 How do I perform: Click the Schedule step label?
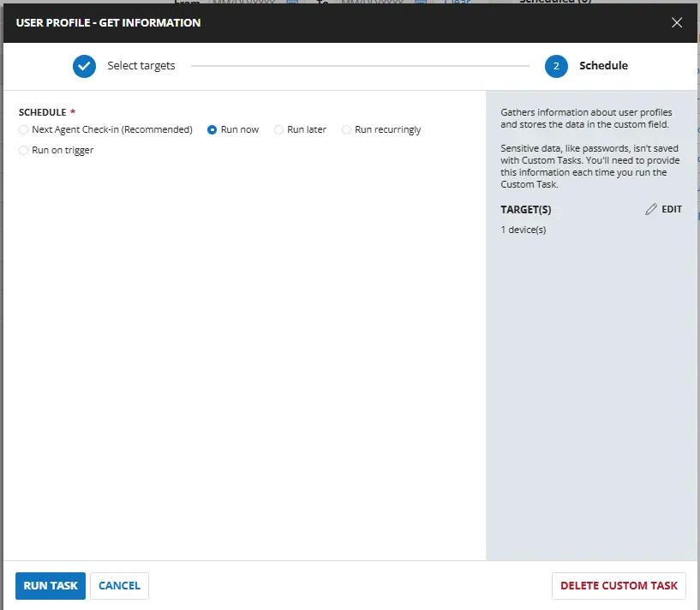(603, 66)
